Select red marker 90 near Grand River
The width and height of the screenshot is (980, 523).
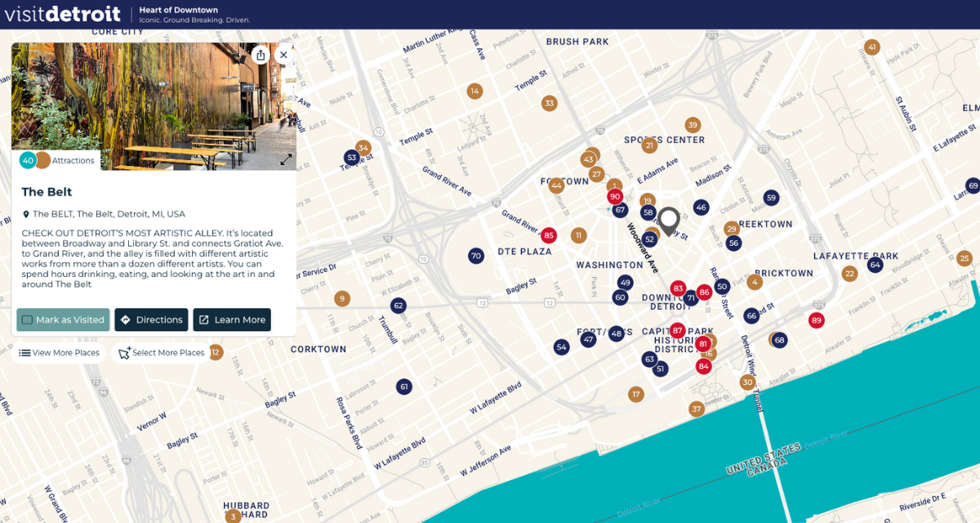pos(615,196)
